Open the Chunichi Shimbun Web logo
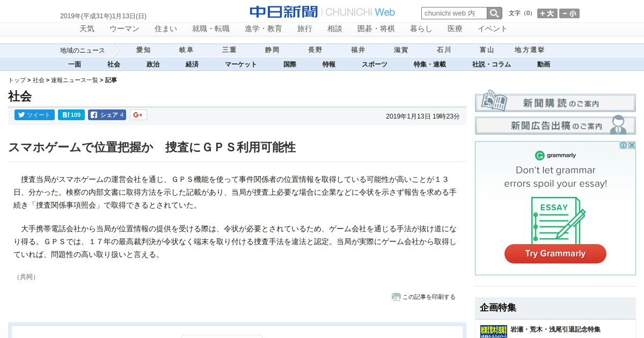Viewport: 644px width, 338px height. click(322, 12)
